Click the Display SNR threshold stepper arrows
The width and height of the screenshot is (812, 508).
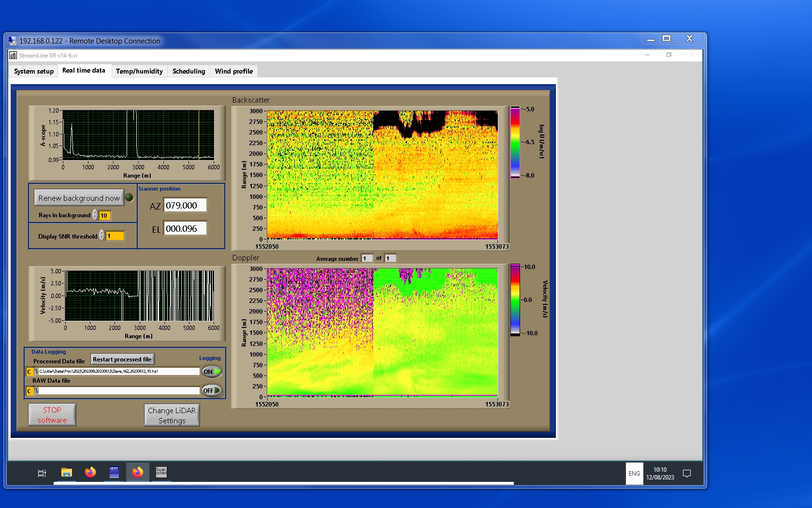(x=102, y=236)
